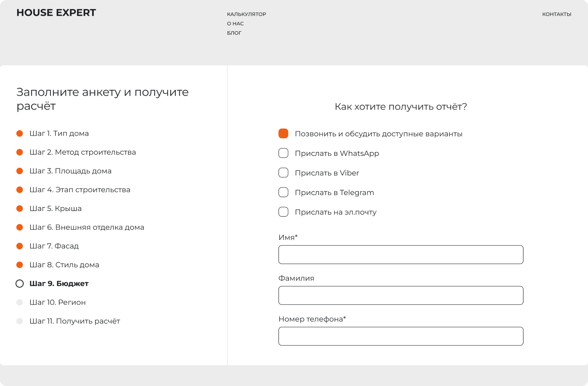Viewport: 588px width, 386px height.
Task: Click the orange dot beside Шаг 5. Крыша
Action: coord(20,209)
